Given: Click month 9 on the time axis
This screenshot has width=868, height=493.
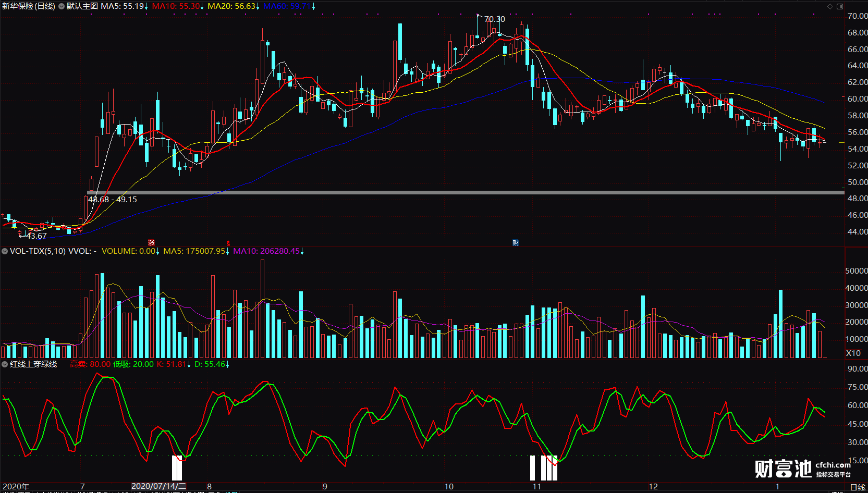Looking at the screenshot, I should point(325,487).
